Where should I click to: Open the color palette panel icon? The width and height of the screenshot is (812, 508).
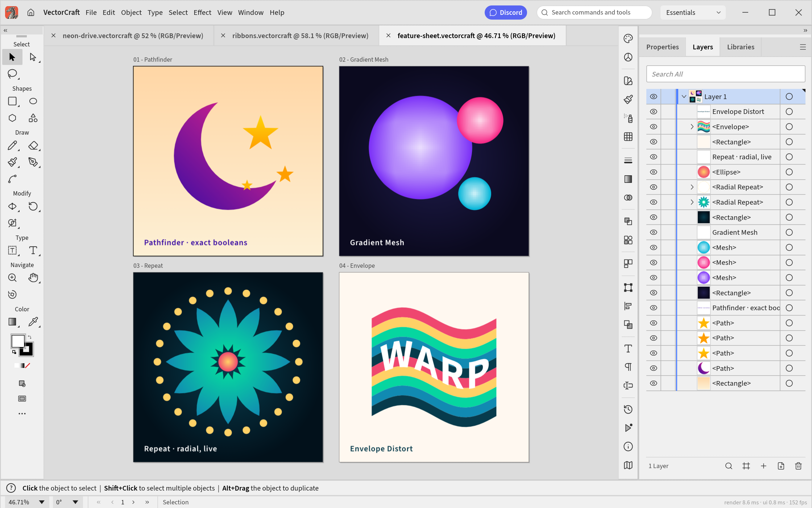628,38
